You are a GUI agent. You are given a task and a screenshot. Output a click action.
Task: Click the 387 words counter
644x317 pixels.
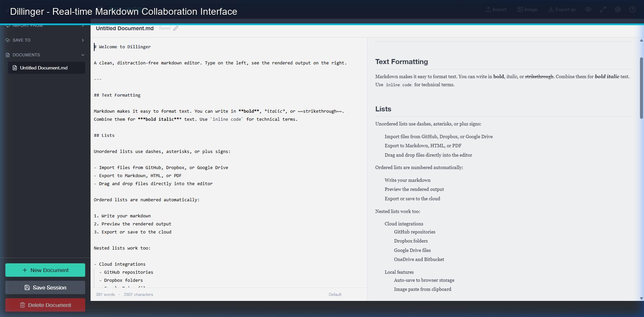(x=105, y=295)
